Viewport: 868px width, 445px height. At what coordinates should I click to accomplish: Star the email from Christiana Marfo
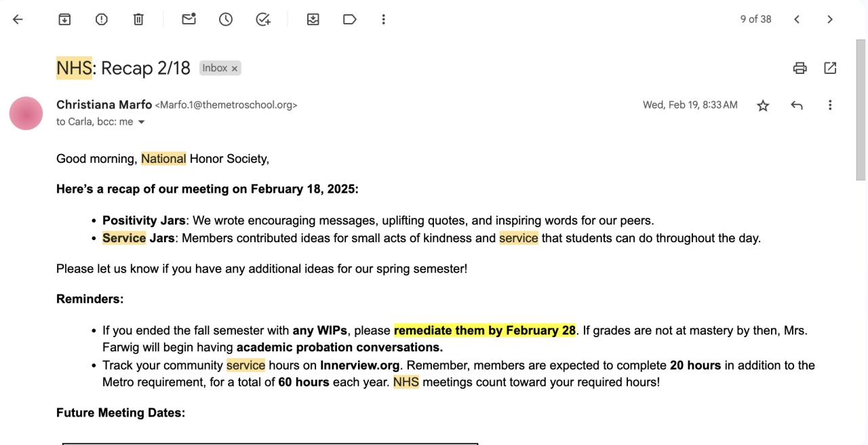click(x=763, y=105)
